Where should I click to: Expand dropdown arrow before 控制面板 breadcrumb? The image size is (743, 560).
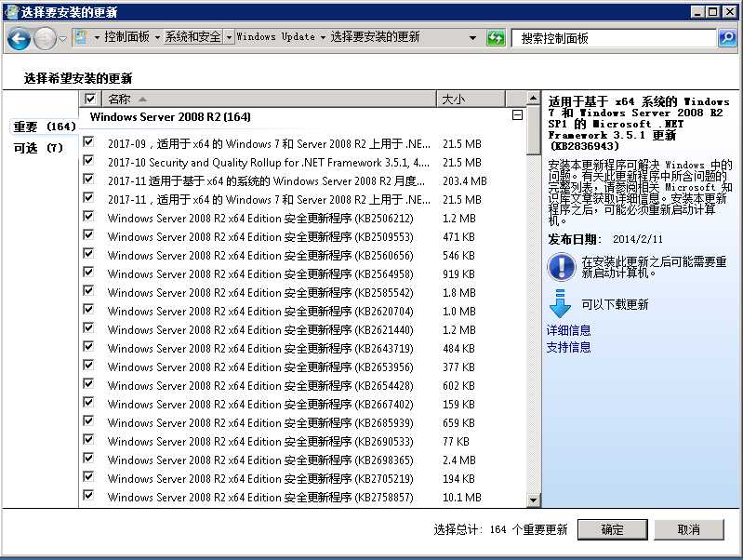[x=97, y=37]
